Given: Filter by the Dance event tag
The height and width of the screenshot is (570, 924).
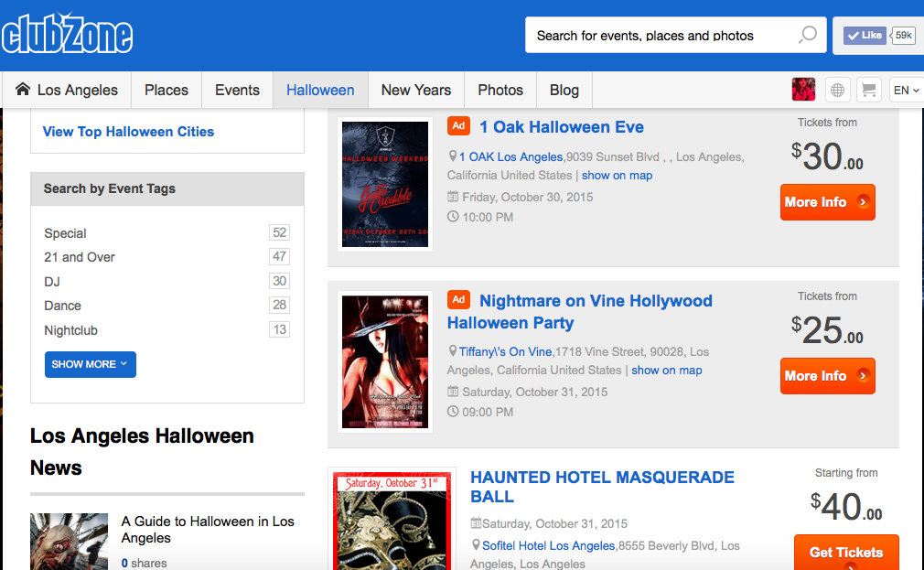Looking at the screenshot, I should pos(62,306).
